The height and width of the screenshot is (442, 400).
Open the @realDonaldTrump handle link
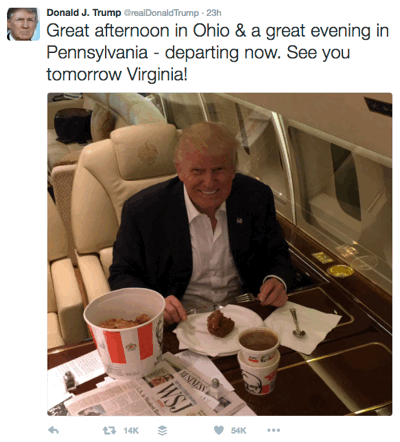point(161,13)
